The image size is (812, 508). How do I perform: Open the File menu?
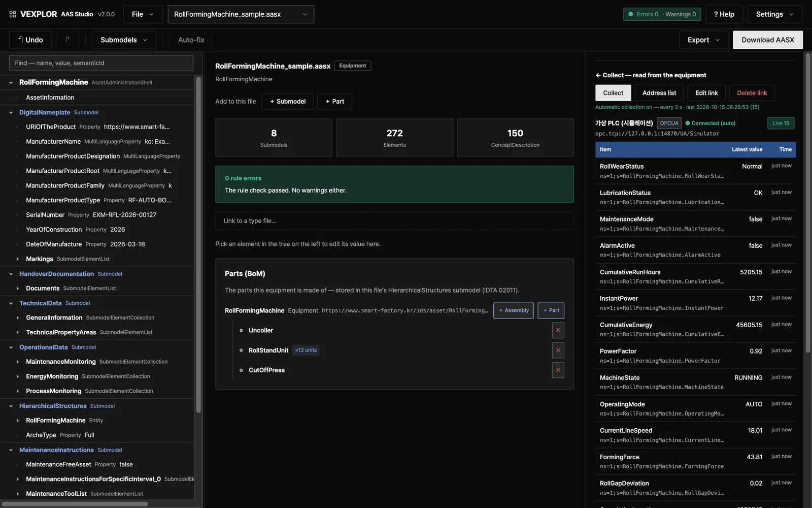[x=143, y=14]
